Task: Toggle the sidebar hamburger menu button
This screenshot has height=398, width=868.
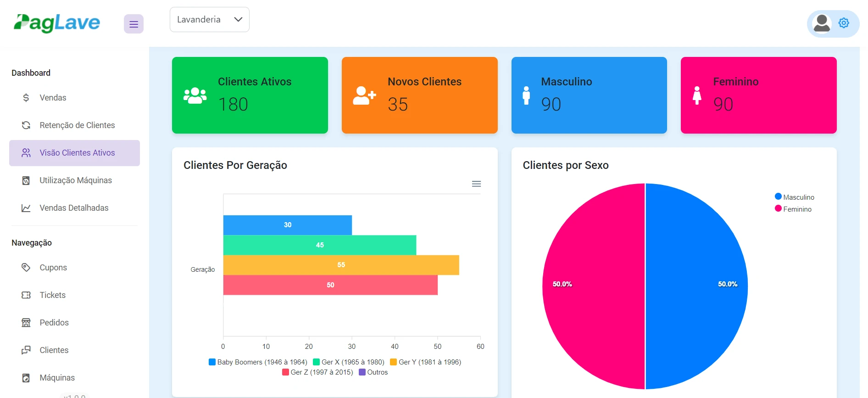Action: (x=134, y=24)
